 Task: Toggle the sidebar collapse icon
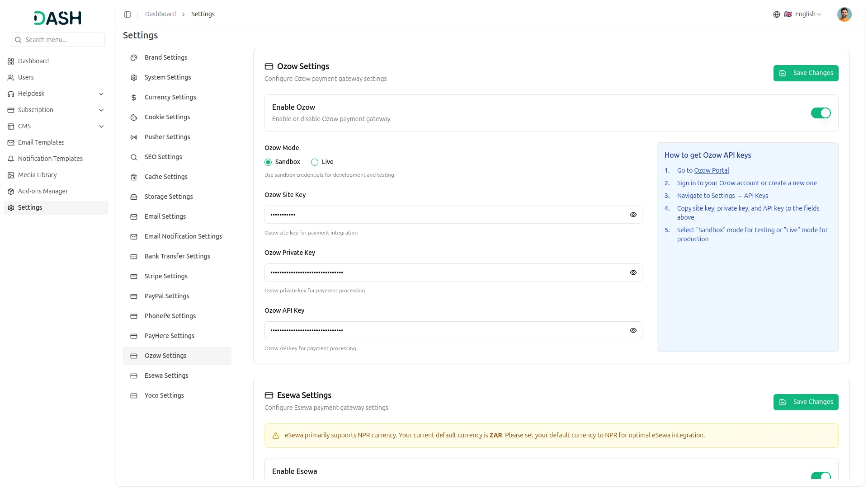pyautogui.click(x=127, y=14)
